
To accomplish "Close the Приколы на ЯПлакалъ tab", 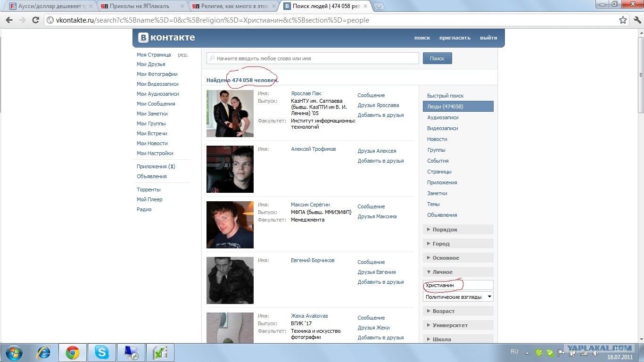I will (x=183, y=6).
